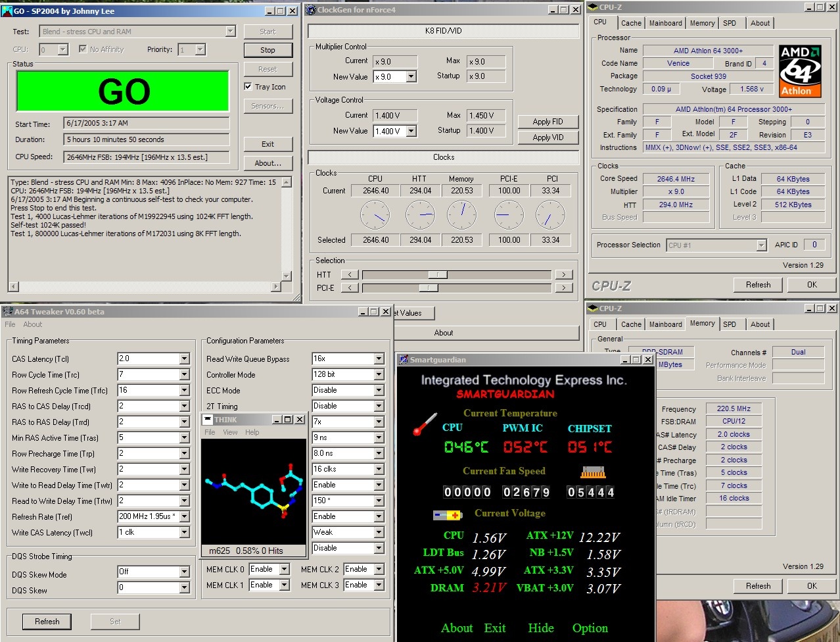Open the View menu in THINK window
Viewport: 840px width, 642px height.
click(x=230, y=432)
